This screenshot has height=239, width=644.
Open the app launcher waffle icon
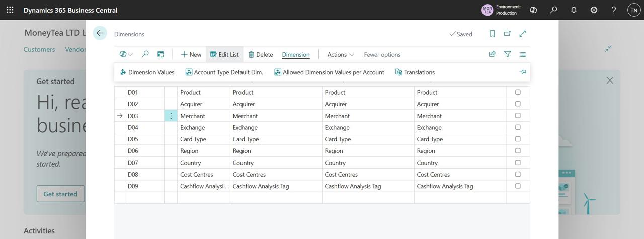pyautogui.click(x=10, y=10)
